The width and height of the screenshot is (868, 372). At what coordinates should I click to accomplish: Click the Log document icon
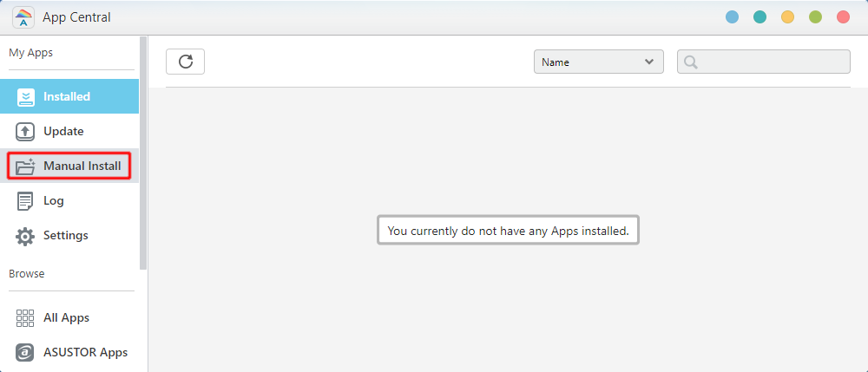(x=25, y=200)
